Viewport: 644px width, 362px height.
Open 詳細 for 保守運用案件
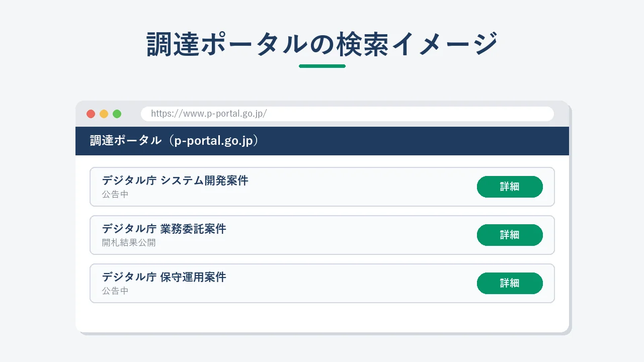click(510, 283)
